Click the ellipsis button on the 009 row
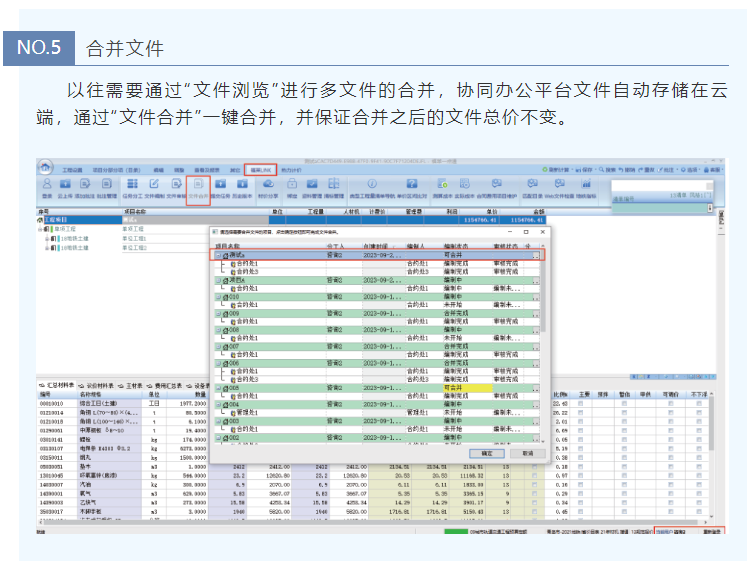Image resolution: width=754 pixels, height=569 pixels. coord(536,314)
